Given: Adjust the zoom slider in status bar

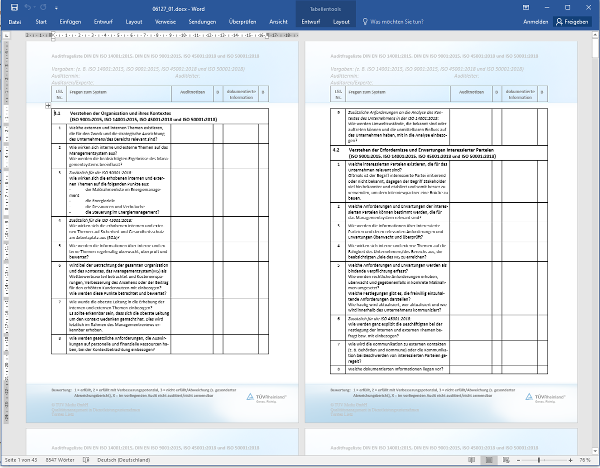Looking at the screenshot, I should (540, 460).
